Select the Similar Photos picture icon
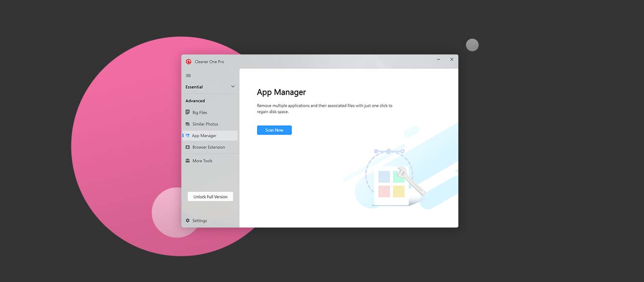 (x=188, y=124)
